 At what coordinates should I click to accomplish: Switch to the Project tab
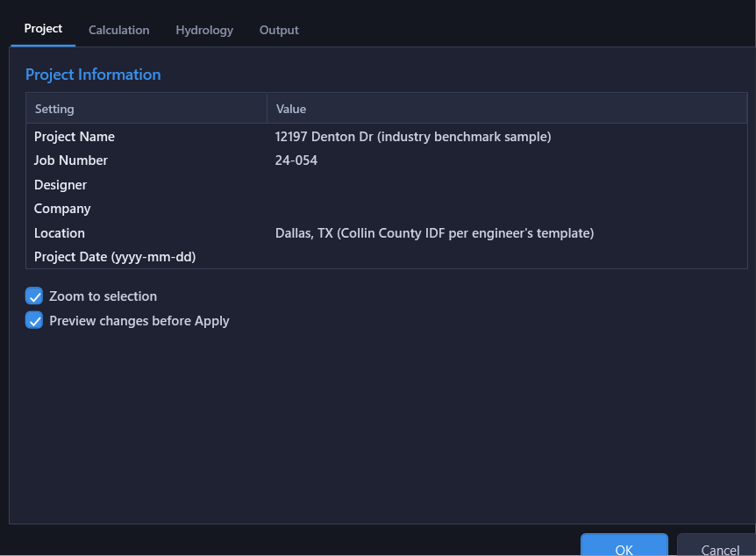tap(43, 29)
